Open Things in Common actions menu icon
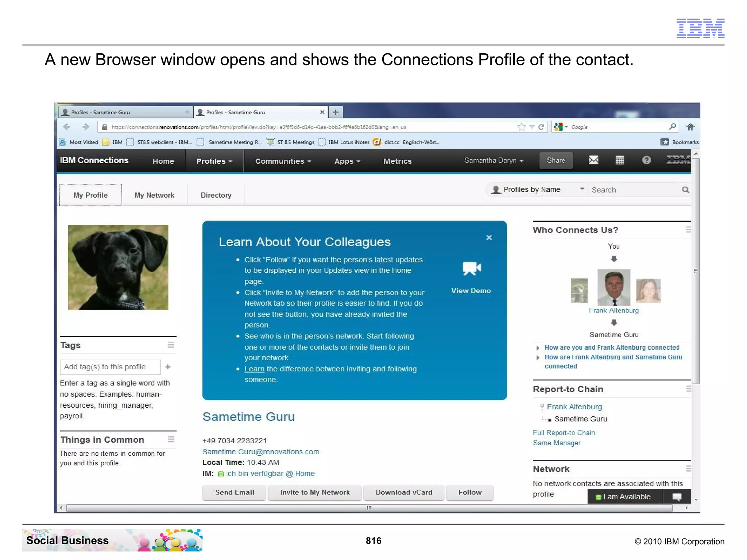Viewport: 747px width, 560px height. (x=171, y=439)
